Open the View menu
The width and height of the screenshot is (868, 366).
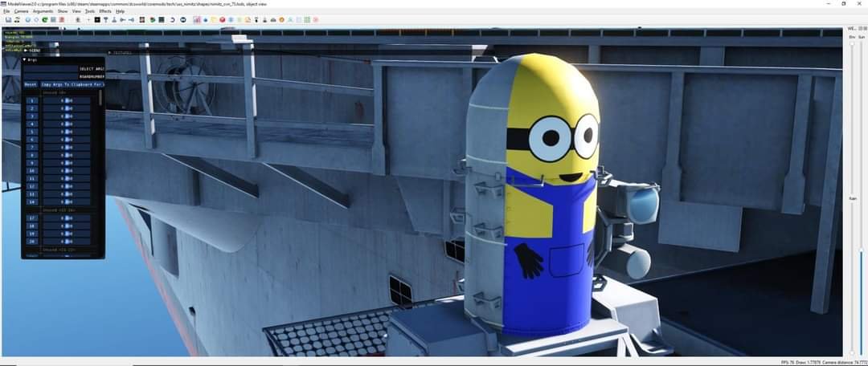76,11
